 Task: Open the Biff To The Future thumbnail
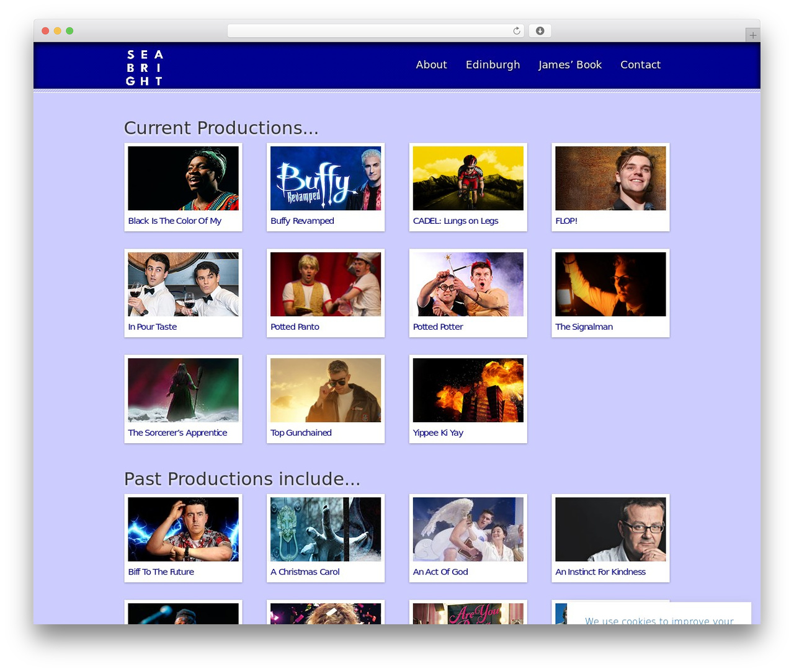click(x=183, y=529)
